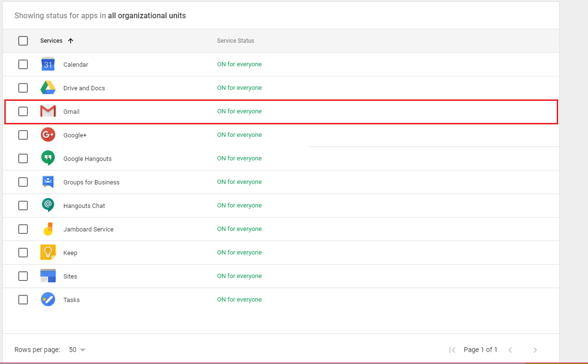The height and width of the screenshot is (364, 588).
Task: Select the Groups for Business checkbox
Action: tap(23, 182)
